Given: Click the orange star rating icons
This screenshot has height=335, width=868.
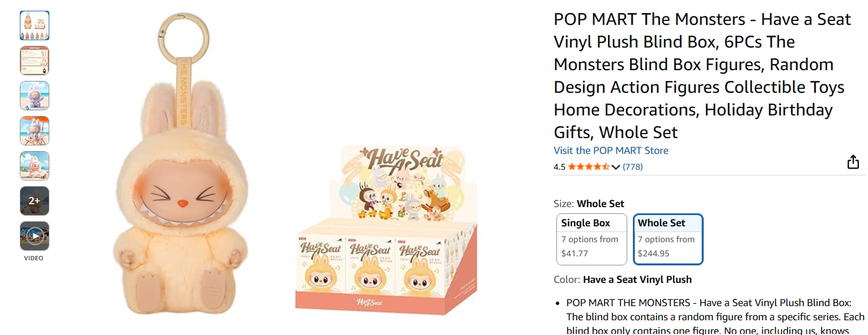Looking at the screenshot, I should pyautogui.click(x=589, y=167).
